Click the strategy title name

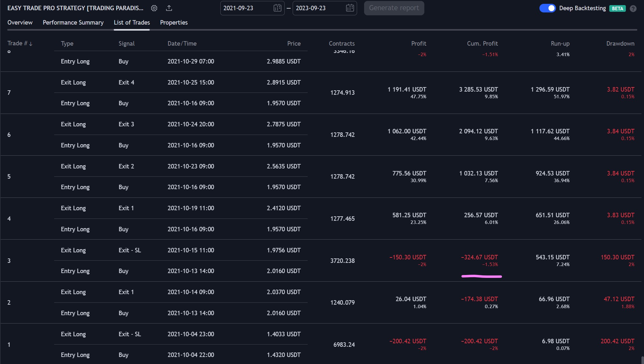[75, 8]
